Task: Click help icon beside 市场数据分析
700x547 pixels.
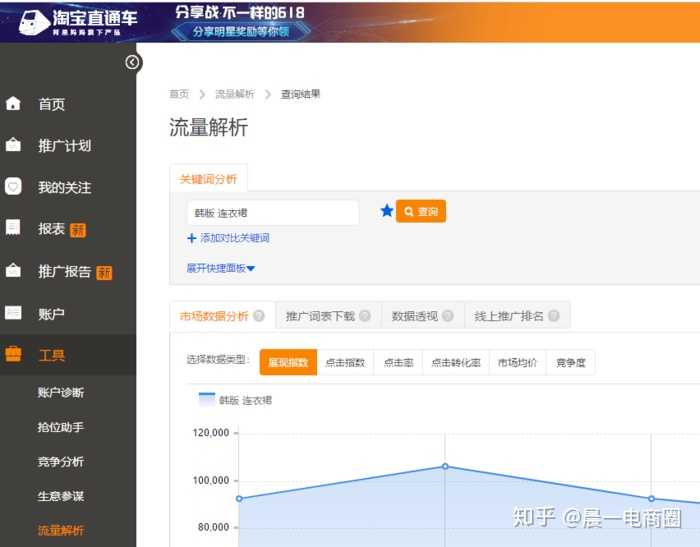Action: click(259, 316)
